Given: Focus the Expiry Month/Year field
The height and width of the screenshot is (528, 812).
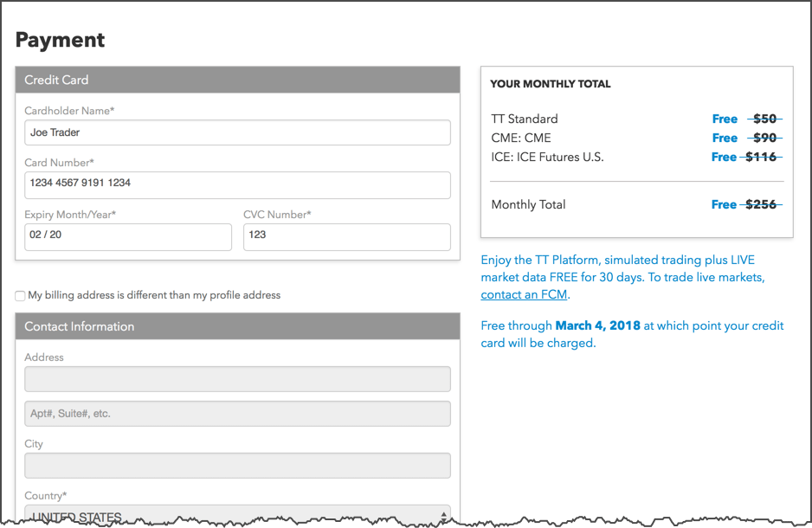Looking at the screenshot, I should pos(128,236).
